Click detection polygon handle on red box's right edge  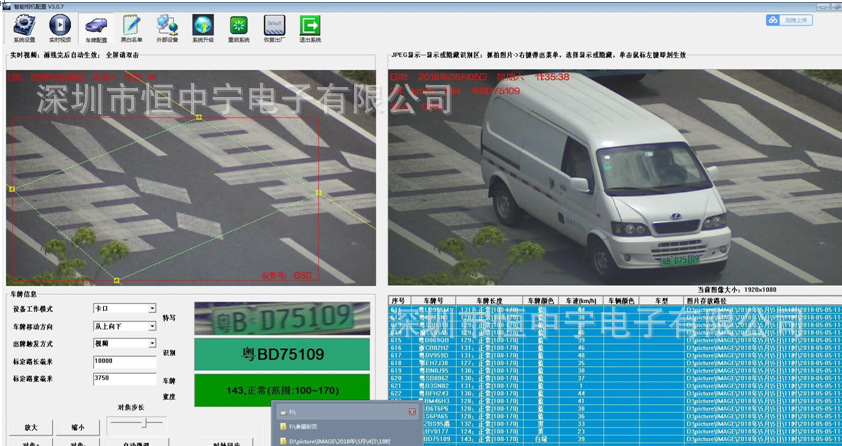pyautogui.click(x=318, y=192)
